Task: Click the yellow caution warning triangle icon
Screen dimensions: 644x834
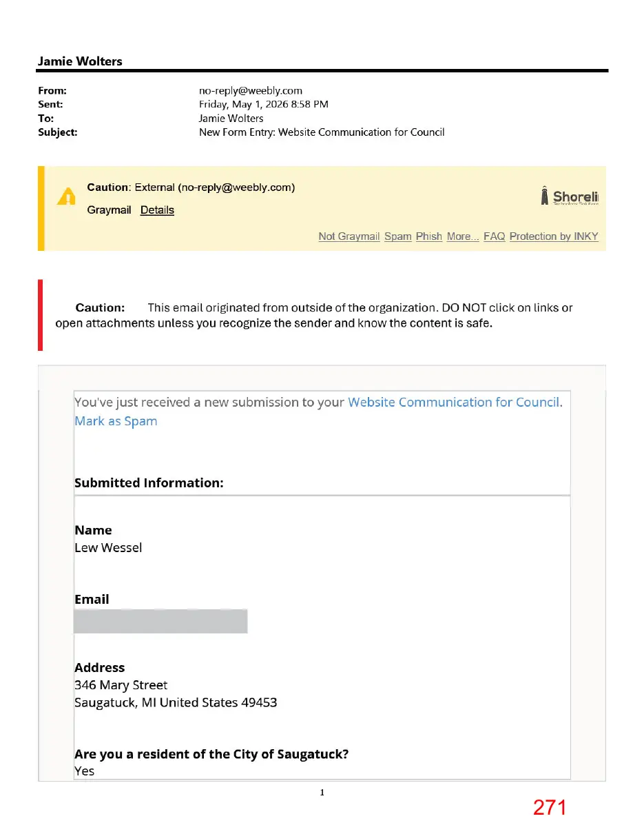Action: [x=66, y=197]
